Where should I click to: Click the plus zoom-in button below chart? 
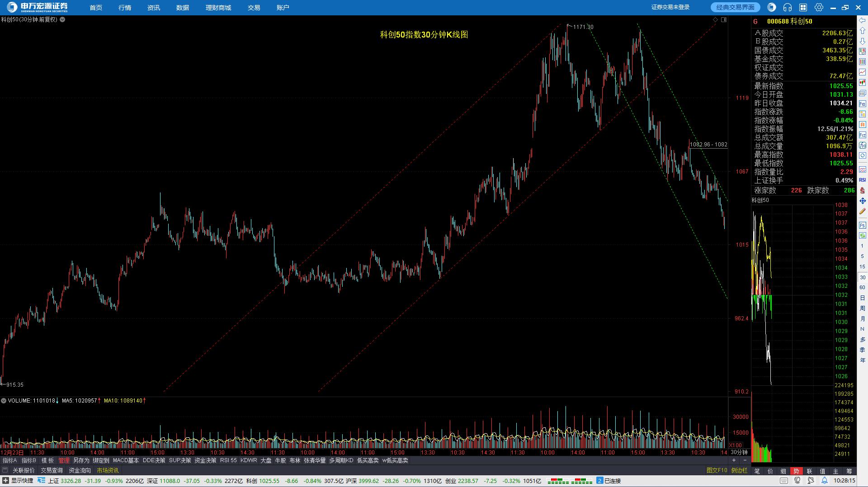[734, 460]
